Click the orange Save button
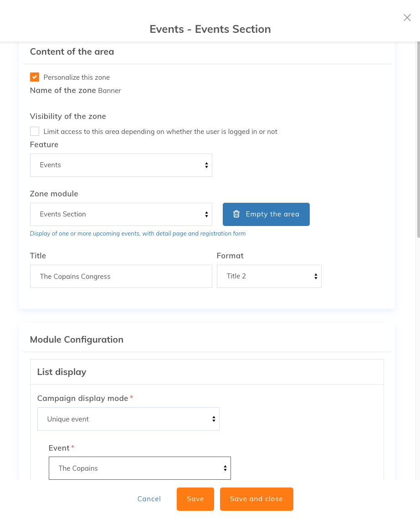 tap(195, 499)
